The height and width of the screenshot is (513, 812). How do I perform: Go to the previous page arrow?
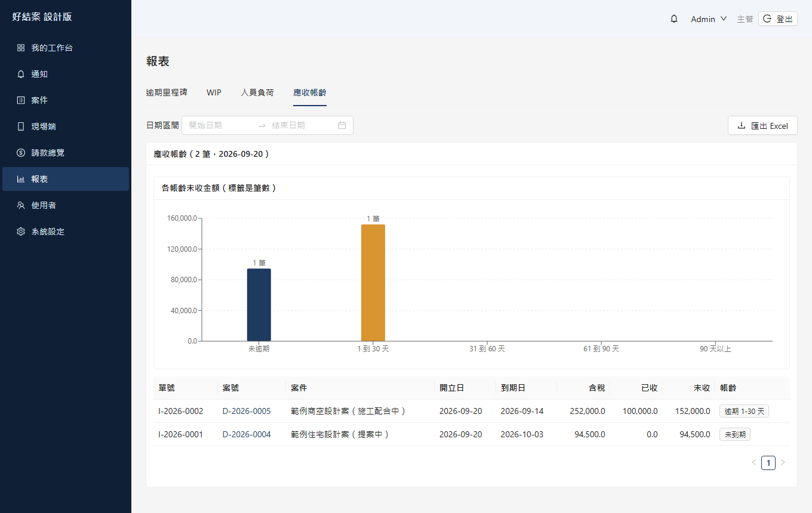754,462
